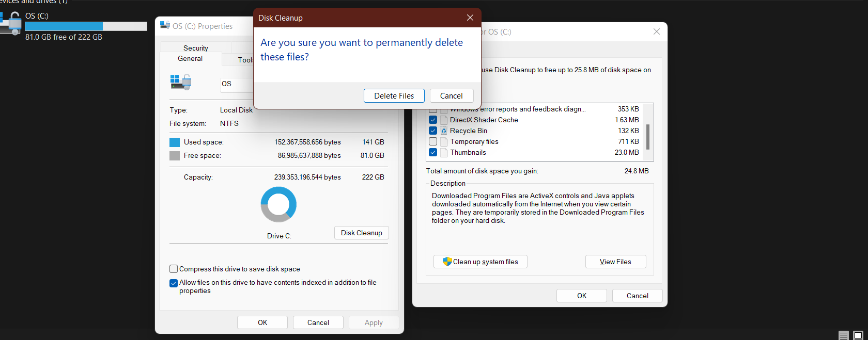Uncheck the Recycle Bin checkbox
This screenshot has width=868, height=340.
point(433,131)
